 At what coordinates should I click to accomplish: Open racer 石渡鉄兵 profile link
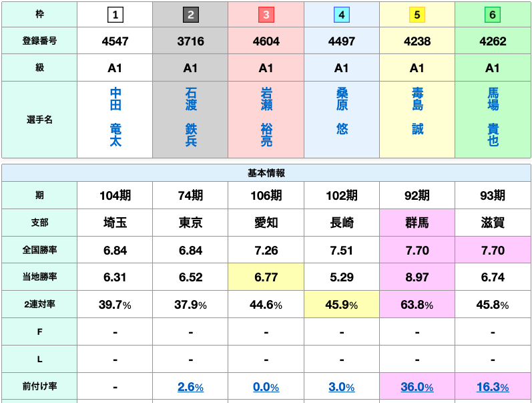click(191, 117)
